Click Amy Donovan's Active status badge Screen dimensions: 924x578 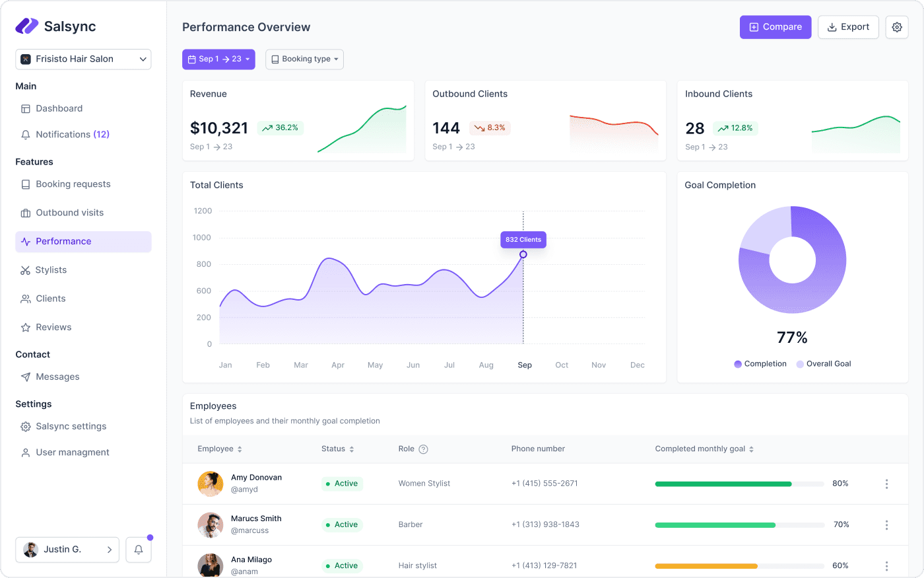342,484
